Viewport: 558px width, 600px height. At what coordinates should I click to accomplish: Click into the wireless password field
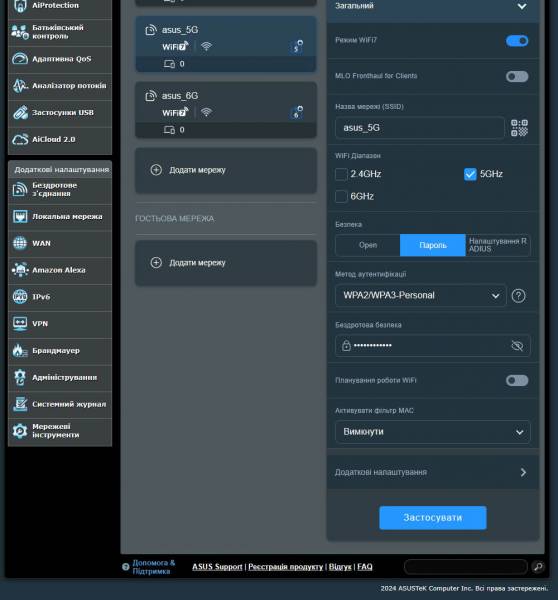[x=433, y=346]
